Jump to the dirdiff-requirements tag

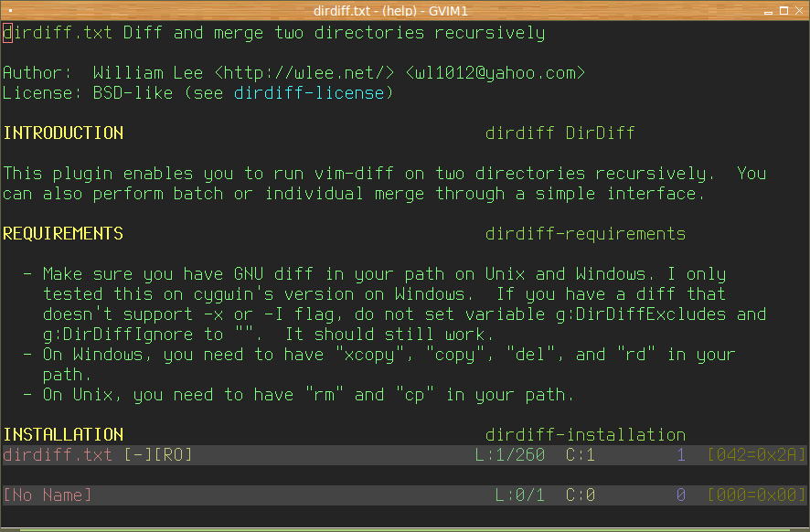585,233
